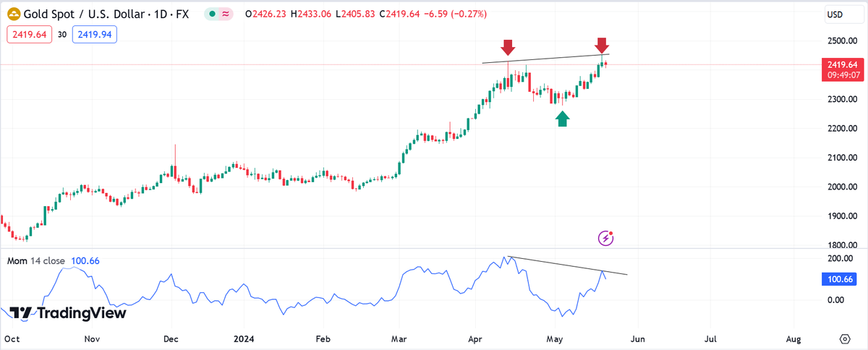
Task: Click the 2200.00 price axis label
Action: (843, 128)
